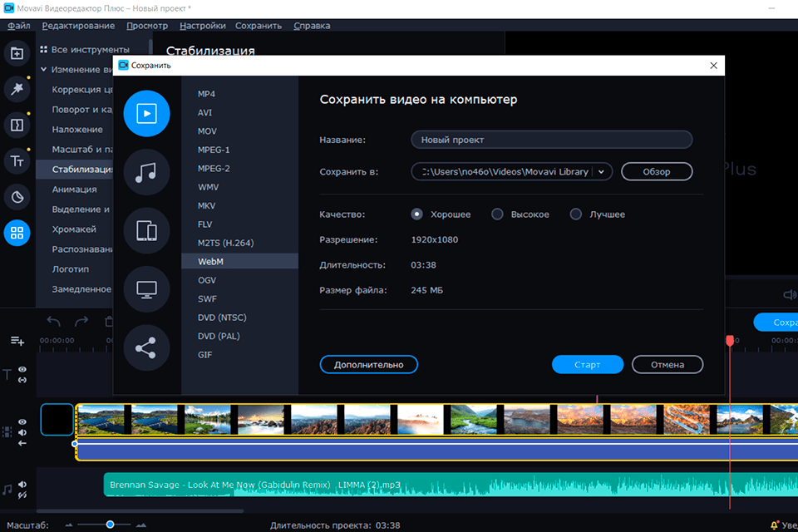Viewport: 798px width, 532px height.
Task: Click the timeline zoom scale slider
Action: (x=110, y=525)
